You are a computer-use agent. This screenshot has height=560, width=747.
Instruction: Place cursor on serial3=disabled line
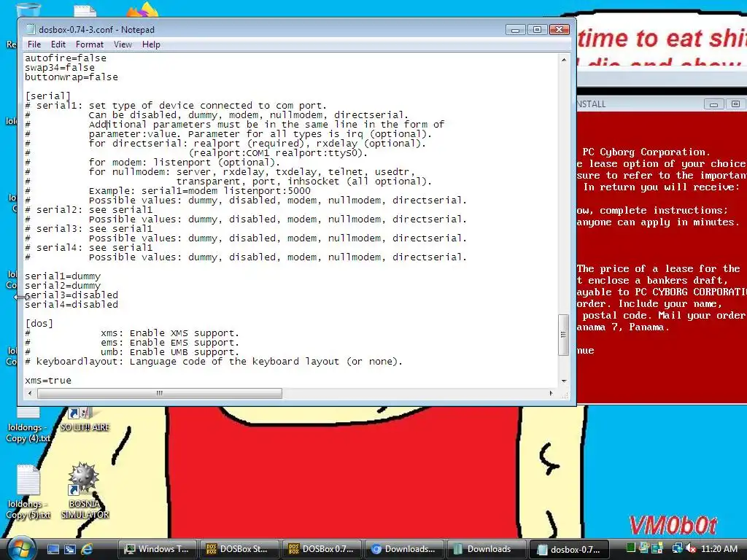click(71, 295)
